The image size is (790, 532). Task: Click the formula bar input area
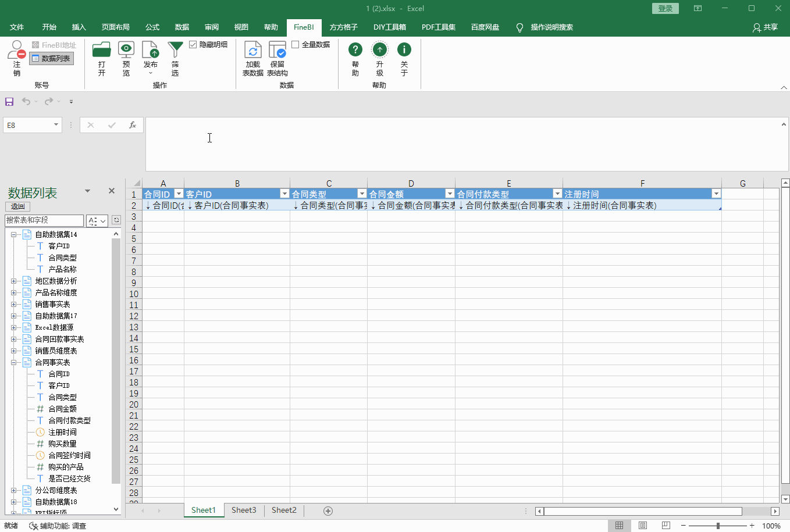pyautogui.click(x=463, y=144)
